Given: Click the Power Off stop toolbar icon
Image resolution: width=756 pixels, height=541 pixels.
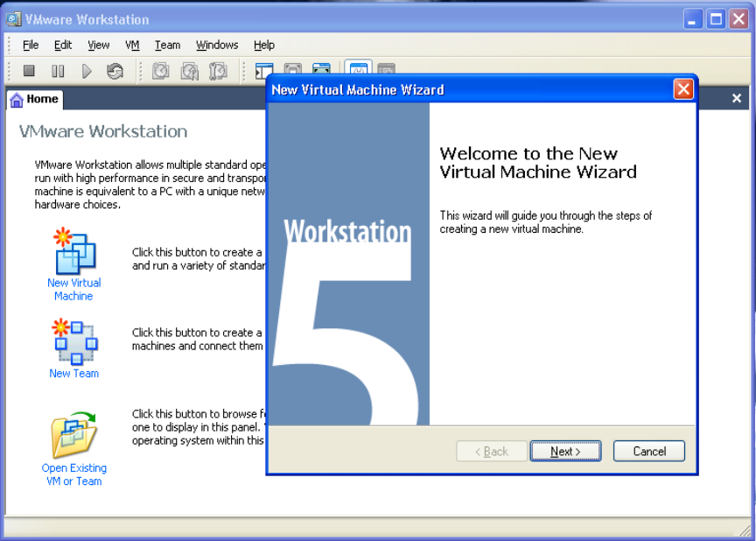Looking at the screenshot, I should [29, 72].
